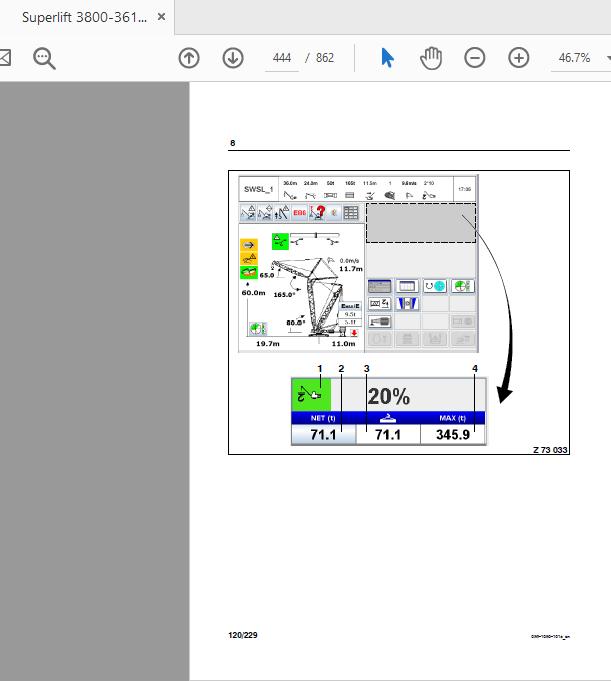The image size is (611, 681).
Task: Select the Superlift 3800-361 document tab
Action: [x=87, y=17]
